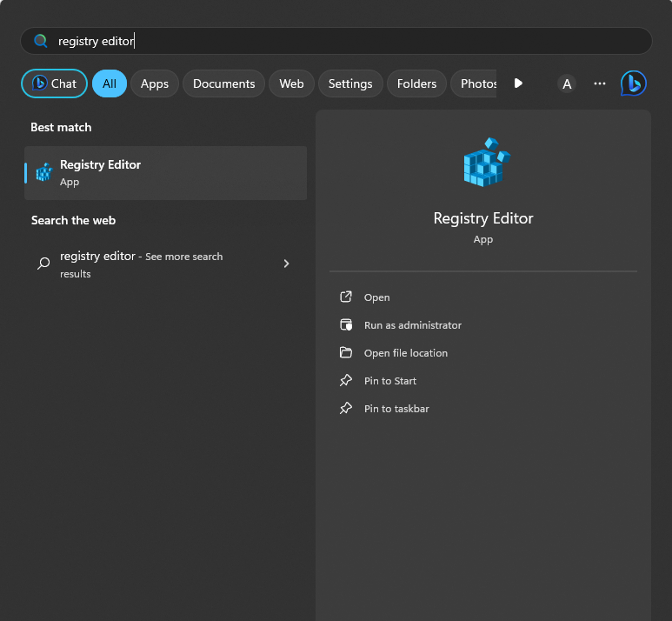Open the three-dots more options menu
Viewport: 672px width, 621px height.
(599, 83)
